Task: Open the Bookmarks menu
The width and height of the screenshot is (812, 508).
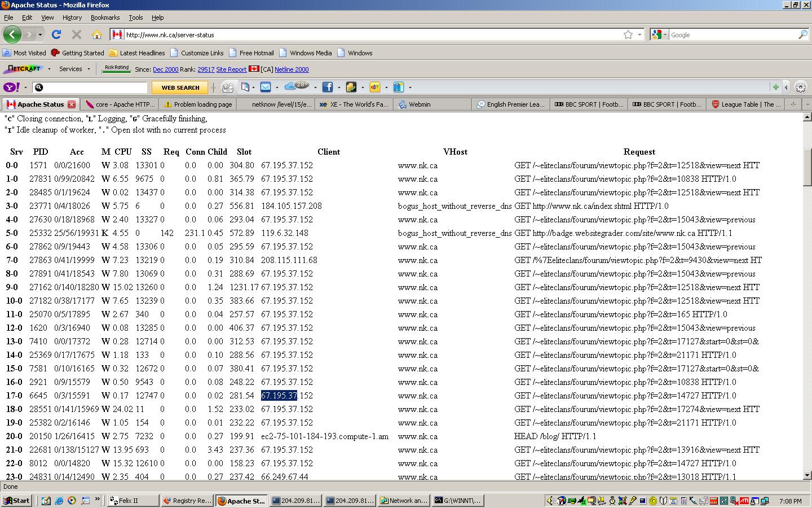Action: pos(105,17)
